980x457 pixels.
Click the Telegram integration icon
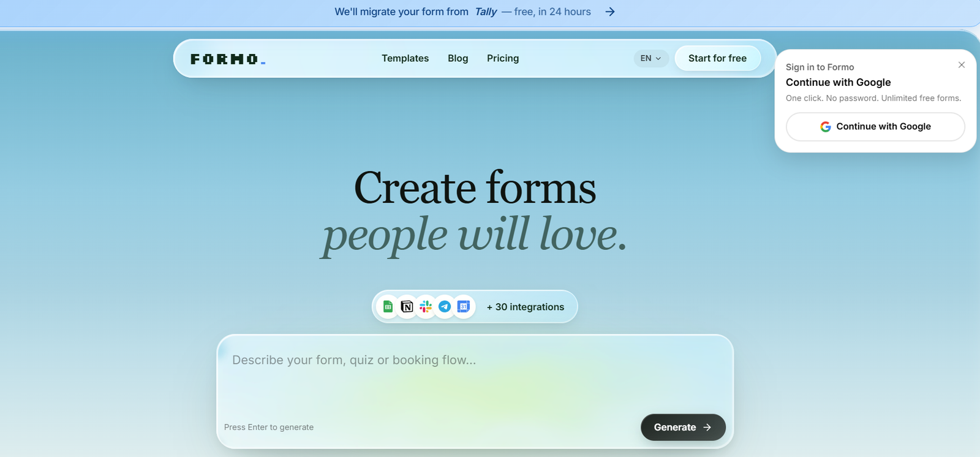click(445, 306)
